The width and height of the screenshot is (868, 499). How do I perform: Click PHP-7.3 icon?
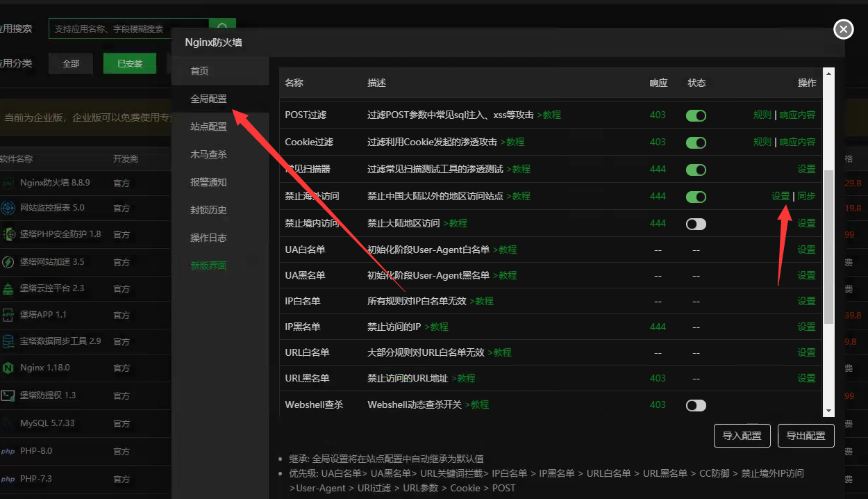[8, 479]
